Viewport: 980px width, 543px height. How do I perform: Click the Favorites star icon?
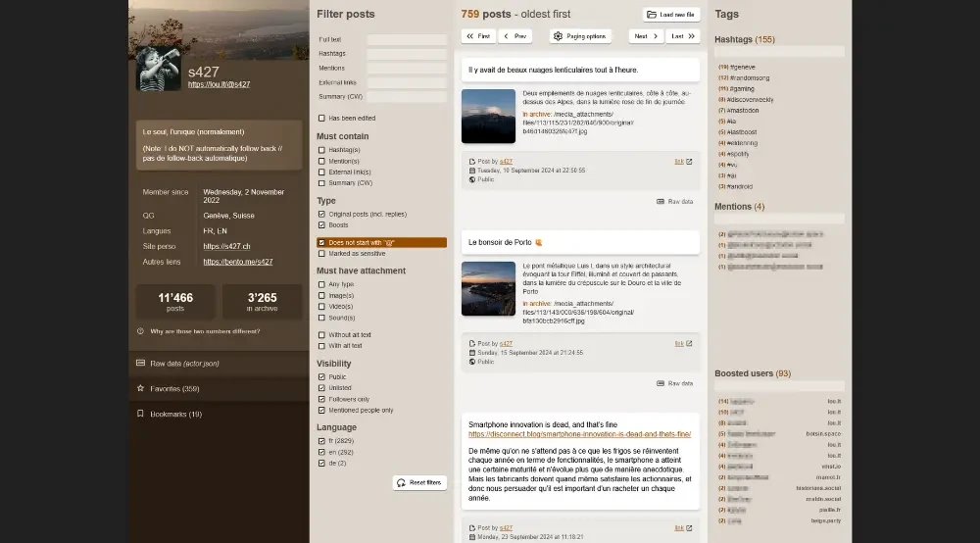(x=141, y=388)
